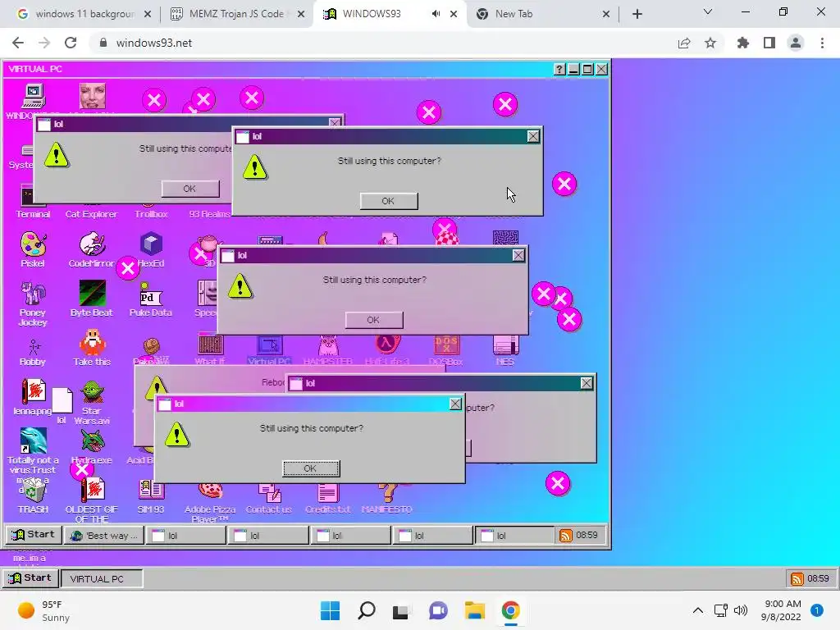The image size is (840, 630).
Task: Open the Chrome Extensions puzzle icon
Action: pos(743,43)
